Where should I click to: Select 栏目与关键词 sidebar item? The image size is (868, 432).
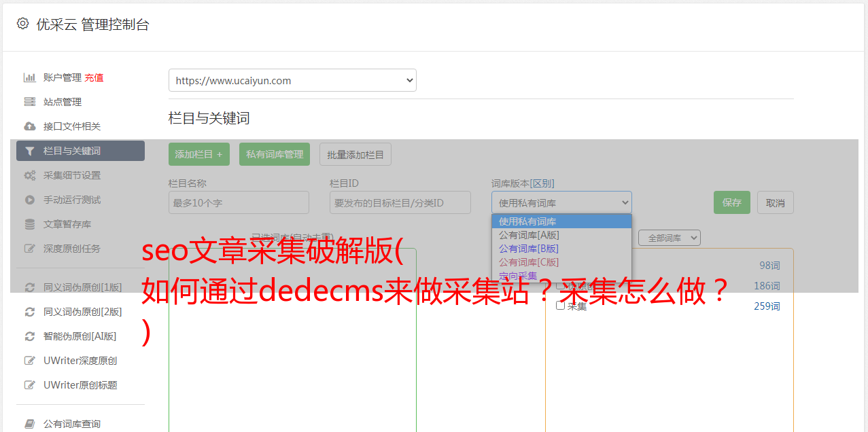point(80,151)
